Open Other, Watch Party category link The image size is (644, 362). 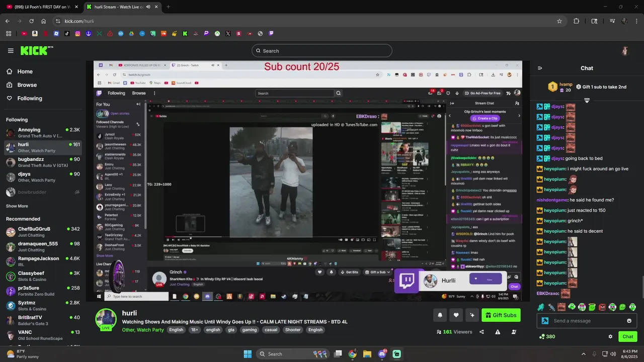pyautogui.click(x=143, y=330)
